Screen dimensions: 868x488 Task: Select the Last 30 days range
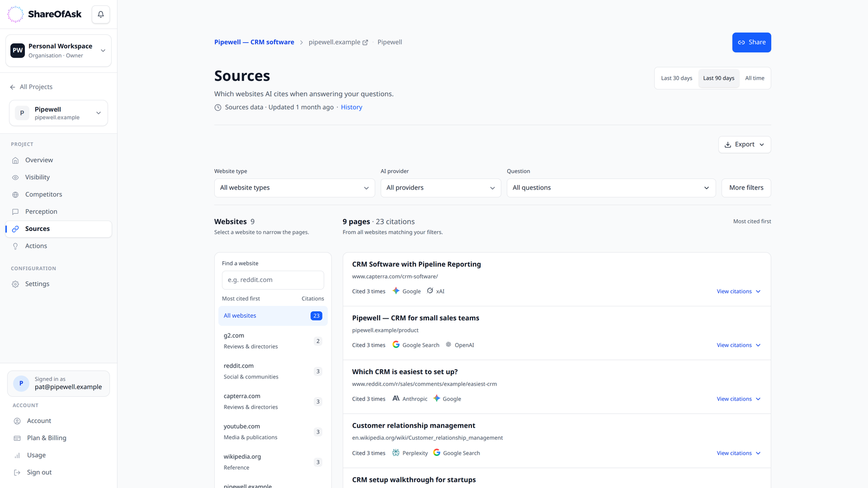point(676,78)
